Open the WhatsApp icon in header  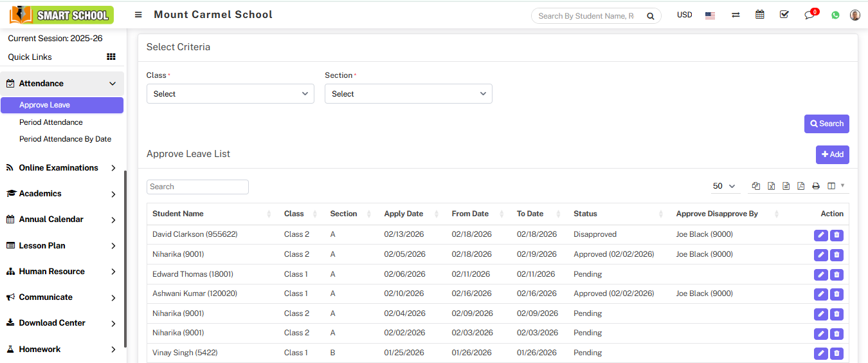coord(835,15)
